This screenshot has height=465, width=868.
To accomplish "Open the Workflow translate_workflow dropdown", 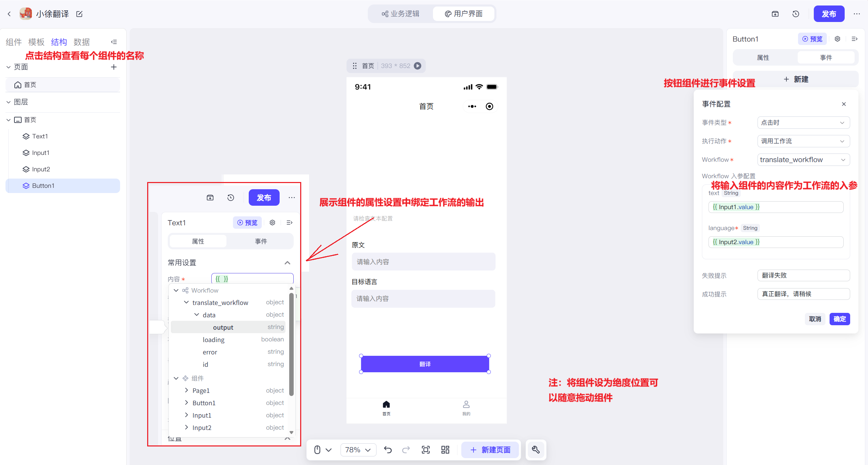I will pos(803,160).
